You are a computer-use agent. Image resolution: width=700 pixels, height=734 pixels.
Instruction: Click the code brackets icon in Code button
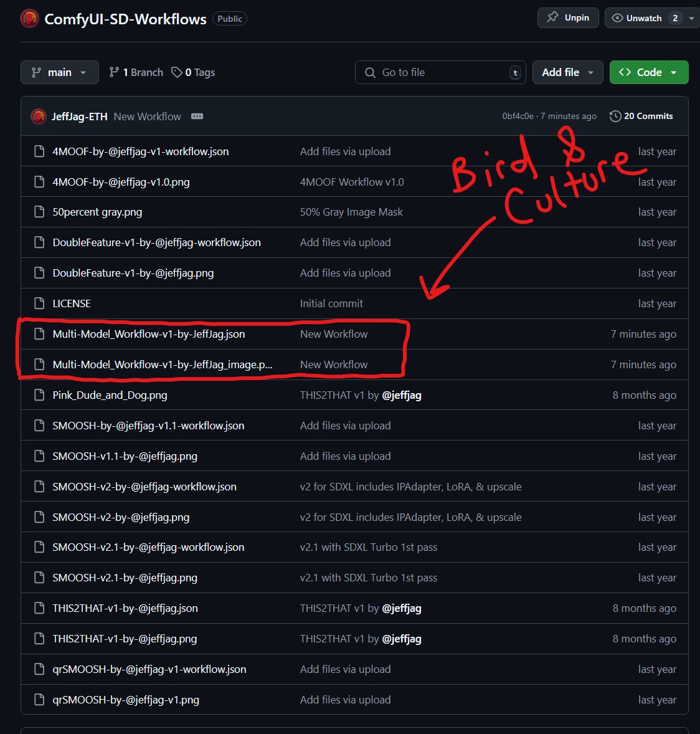625,72
